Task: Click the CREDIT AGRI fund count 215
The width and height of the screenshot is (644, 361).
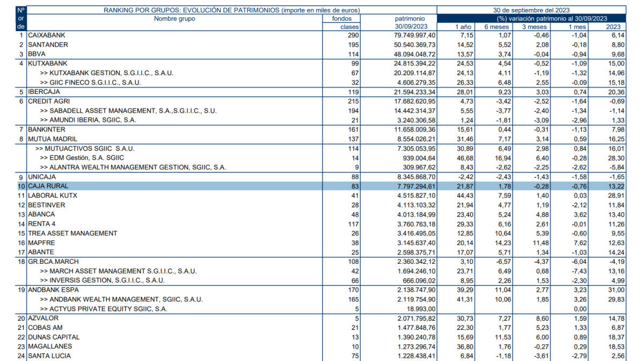Action: (353, 101)
